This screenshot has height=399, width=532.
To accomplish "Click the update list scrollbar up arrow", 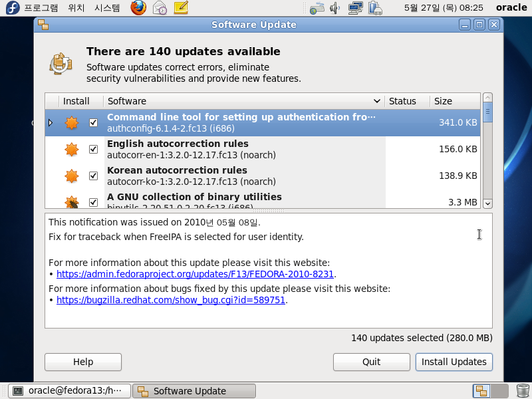I will 487,98.
